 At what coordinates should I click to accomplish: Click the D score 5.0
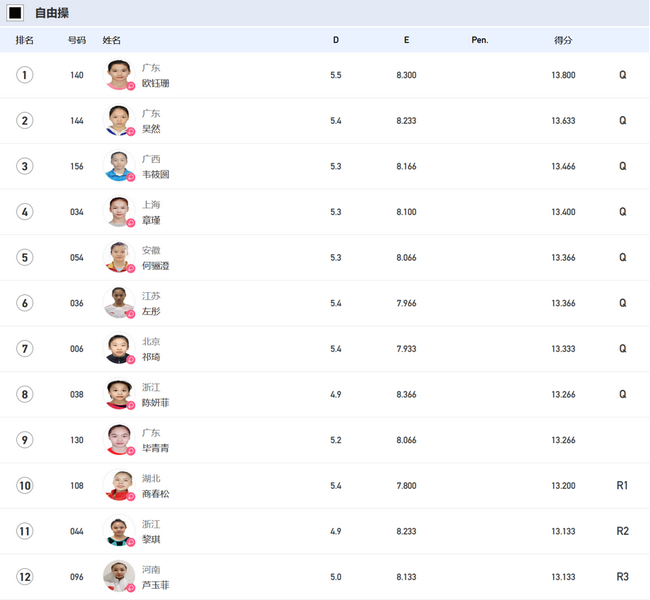coord(336,577)
